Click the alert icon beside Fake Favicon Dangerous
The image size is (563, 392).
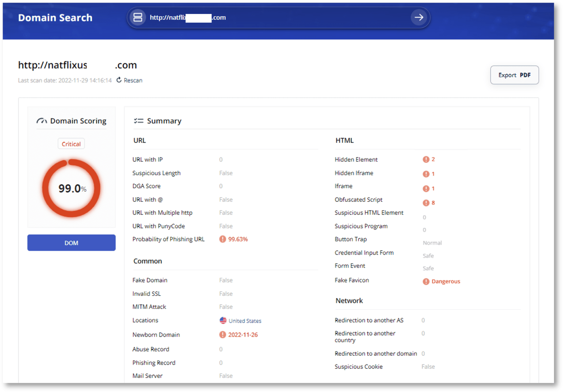pyautogui.click(x=426, y=281)
